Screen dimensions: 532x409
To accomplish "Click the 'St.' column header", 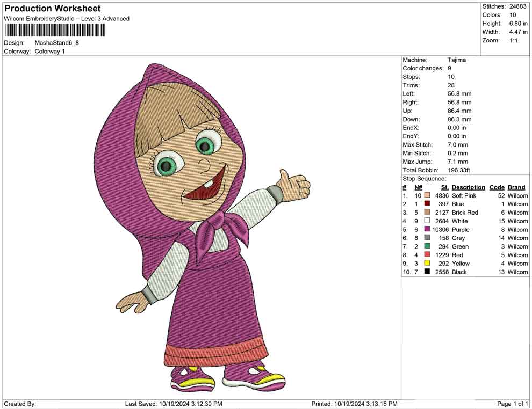I will pyautogui.click(x=445, y=187).
